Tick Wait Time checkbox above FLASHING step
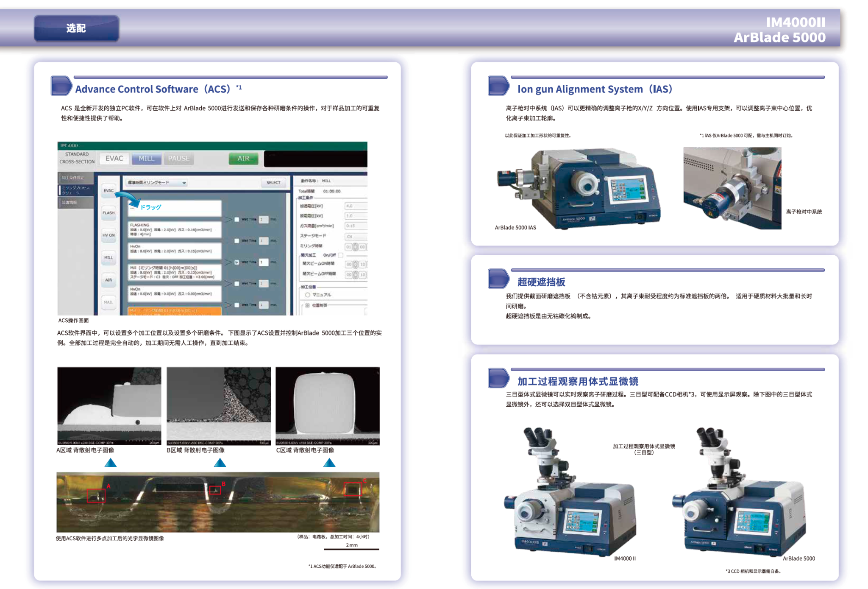 coord(236,219)
